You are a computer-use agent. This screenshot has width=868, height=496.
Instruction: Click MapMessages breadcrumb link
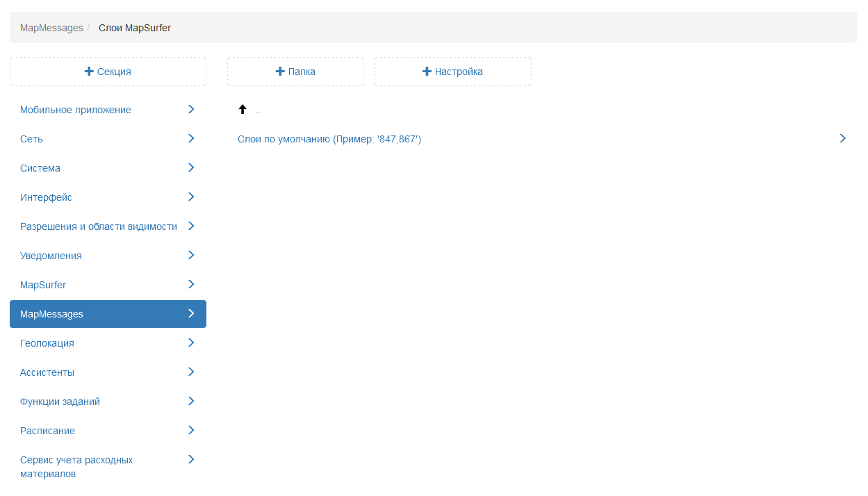pyautogui.click(x=51, y=28)
